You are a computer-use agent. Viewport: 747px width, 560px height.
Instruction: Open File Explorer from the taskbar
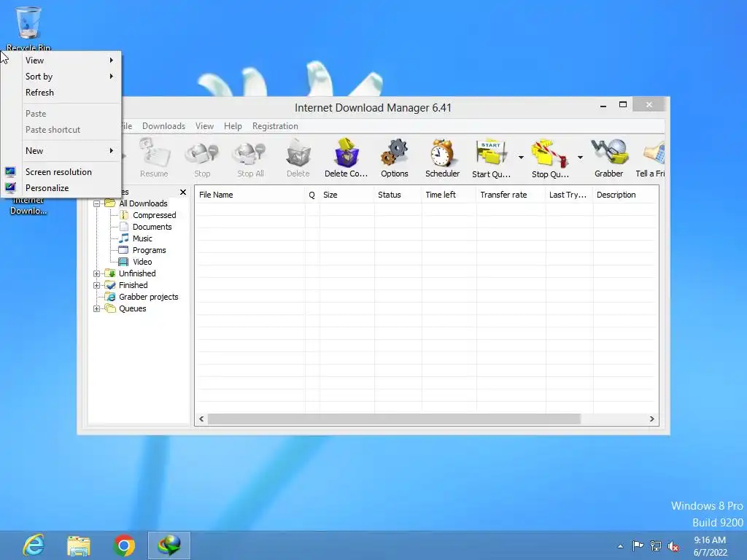[x=79, y=545]
